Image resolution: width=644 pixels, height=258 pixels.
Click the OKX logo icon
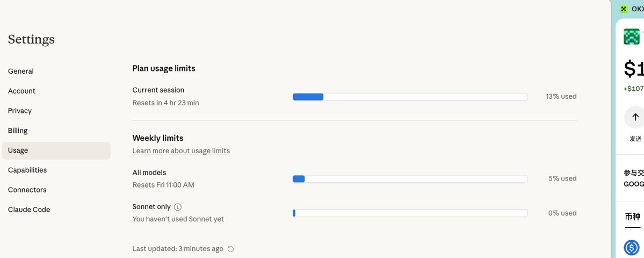pos(624,9)
